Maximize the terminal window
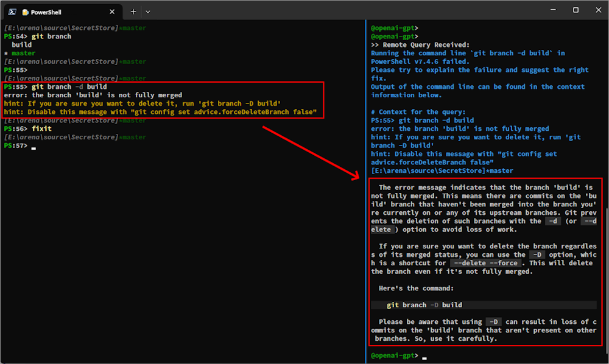 (x=574, y=10)
